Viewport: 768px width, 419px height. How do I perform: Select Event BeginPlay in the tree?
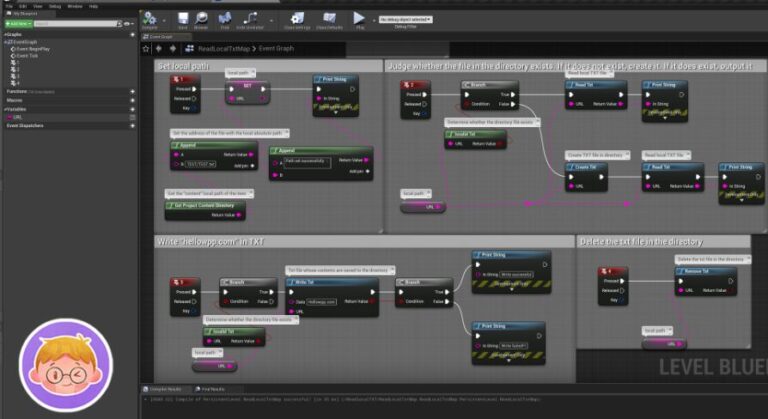coord(32,49)
